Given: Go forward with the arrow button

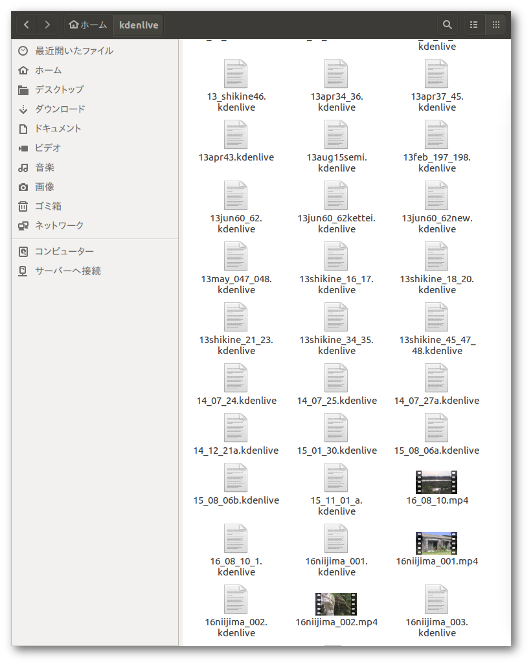Looking at the screenshot, I should (47, 25).
